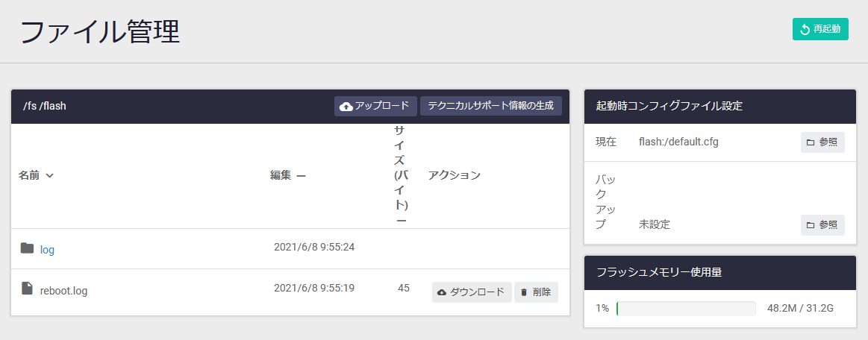Open the log folder link
This screenshot has height=340, width=868.
(47, 250)
